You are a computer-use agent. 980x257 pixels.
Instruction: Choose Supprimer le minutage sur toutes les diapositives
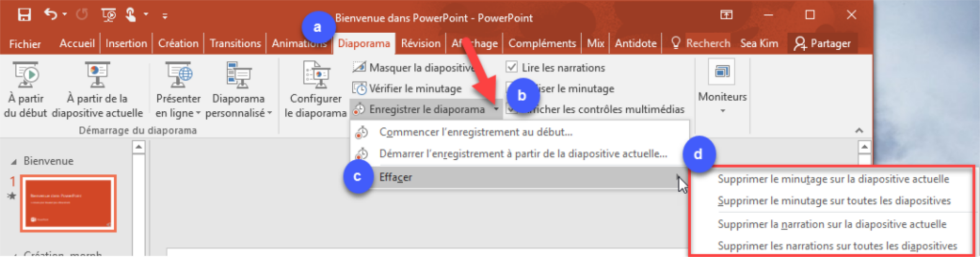point(834,201)
